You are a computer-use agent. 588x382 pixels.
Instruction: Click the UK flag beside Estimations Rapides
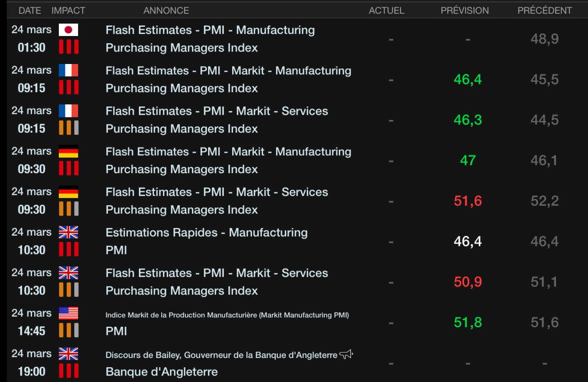[68, 232]
